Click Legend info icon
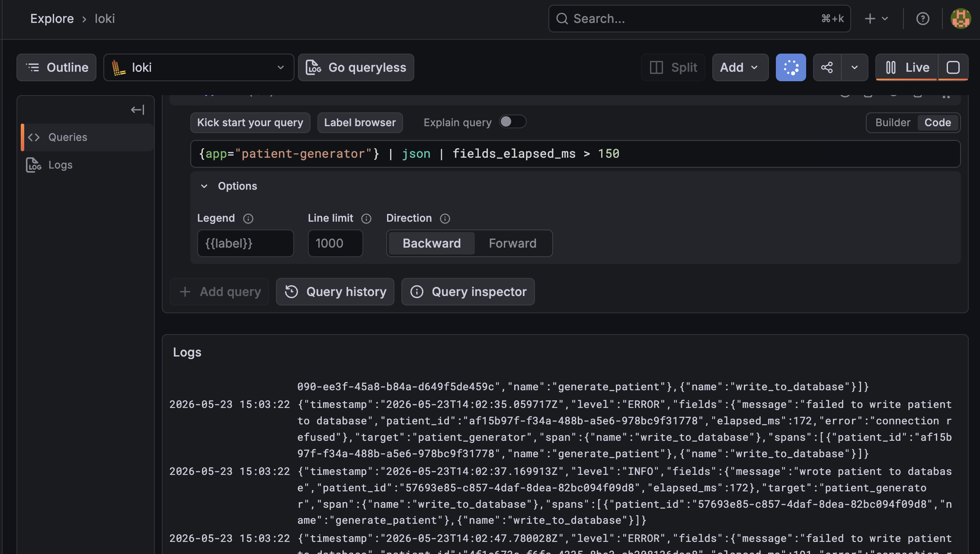 click(248, 219)
